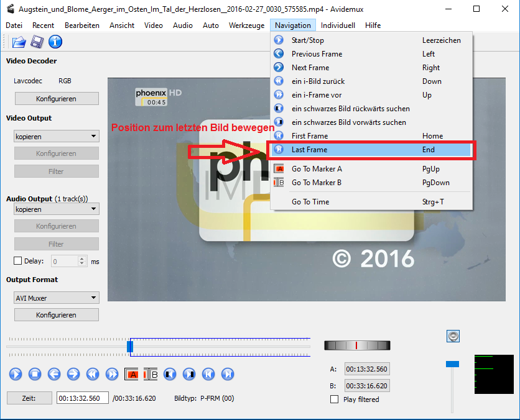
Task: Click the search previous black frame icon
Action: click(x=170, y=374)
